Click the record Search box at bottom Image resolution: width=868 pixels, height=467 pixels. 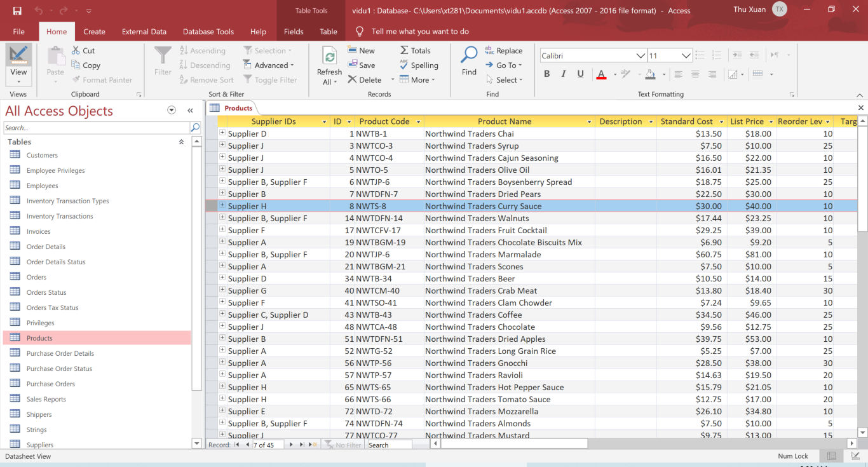coord(389,445)
